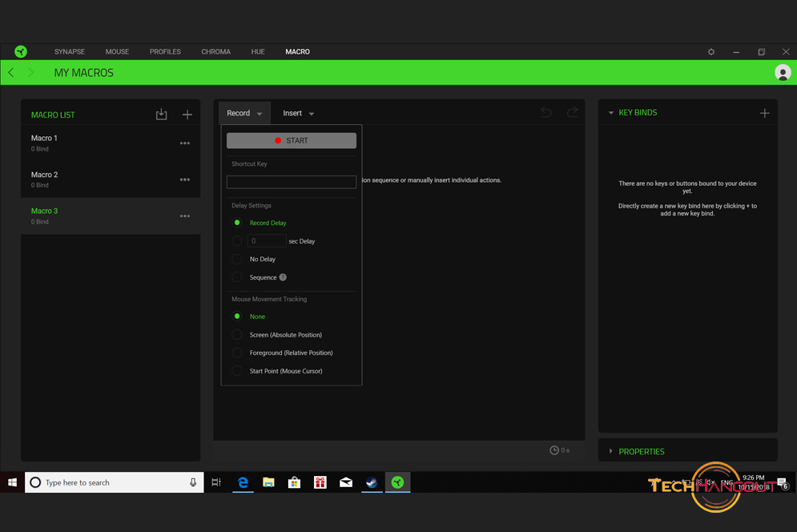Open options menu for Macro 1
Screen dimensions: 797x532
[x=185, y=143]
